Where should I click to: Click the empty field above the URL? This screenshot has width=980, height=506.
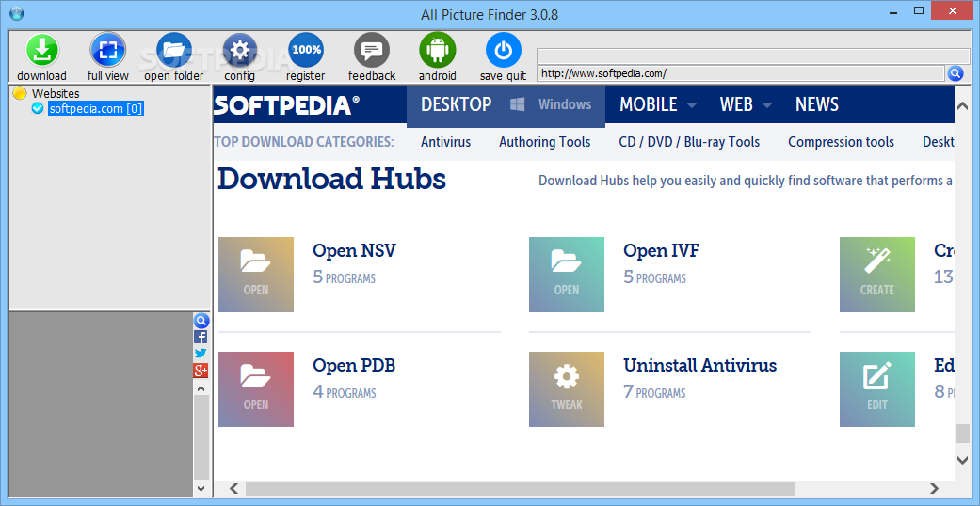pyautogui.click(x=754, y=55)
